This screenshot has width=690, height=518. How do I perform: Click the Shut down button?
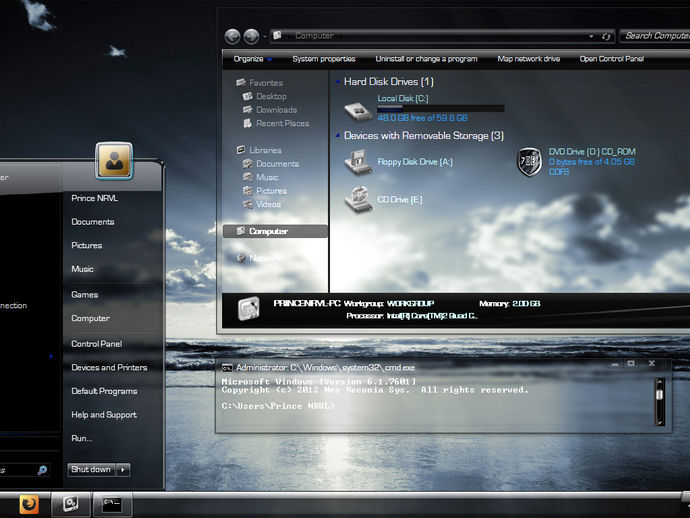(92, 470)
